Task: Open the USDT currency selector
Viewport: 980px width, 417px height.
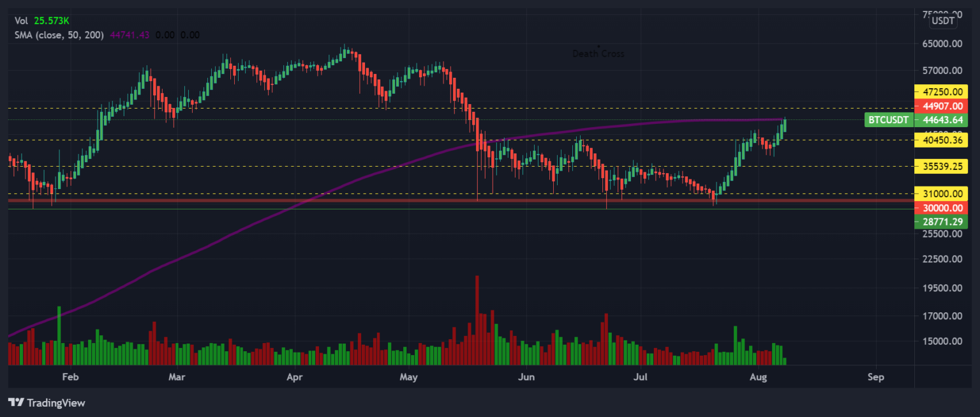Action: pyautogui.click(x=943, y=21)
